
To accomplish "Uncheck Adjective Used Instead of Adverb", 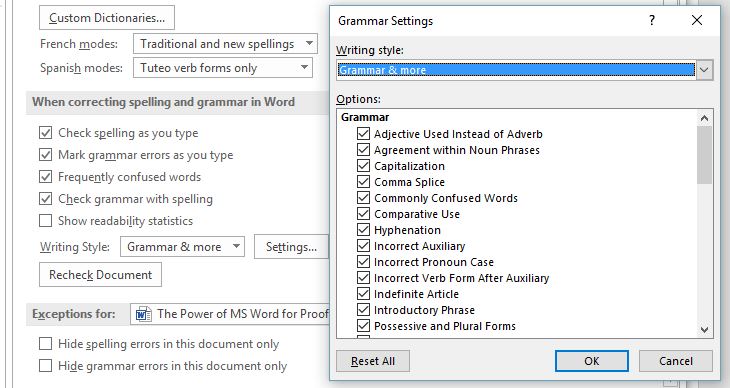I will (363, 134).
